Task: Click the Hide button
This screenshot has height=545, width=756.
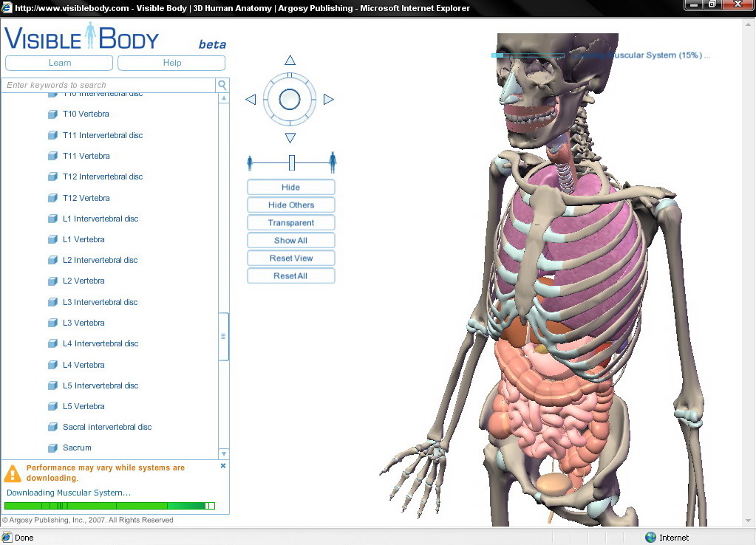Action: tap(290, 187)
